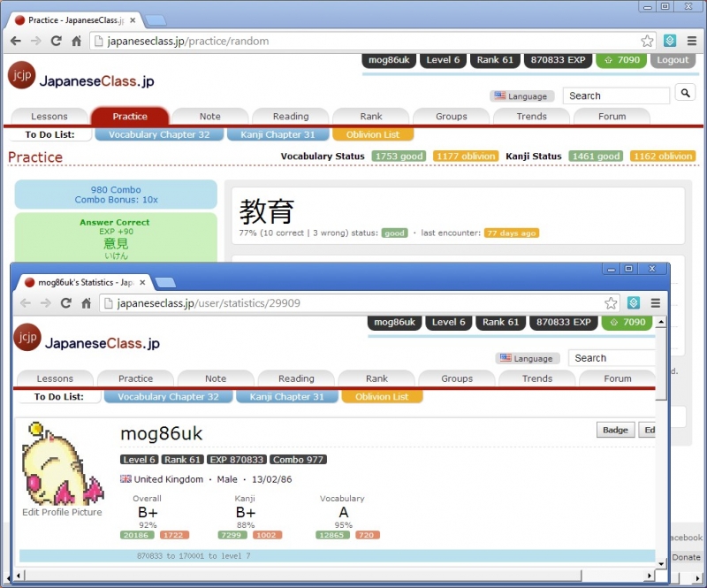This screenshot has height=588, width=707.
Task: Click the Badge button on profile
Action: (615, 430)
